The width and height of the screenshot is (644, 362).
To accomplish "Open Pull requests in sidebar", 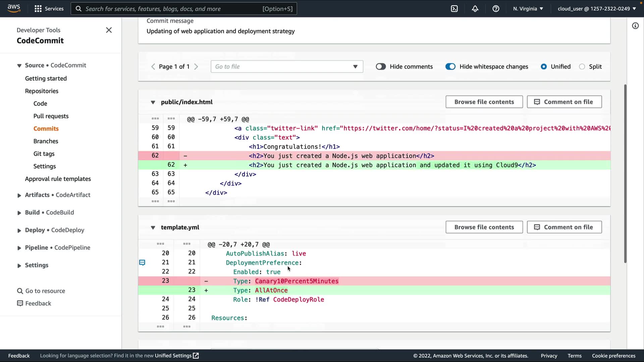I will 51,116.
